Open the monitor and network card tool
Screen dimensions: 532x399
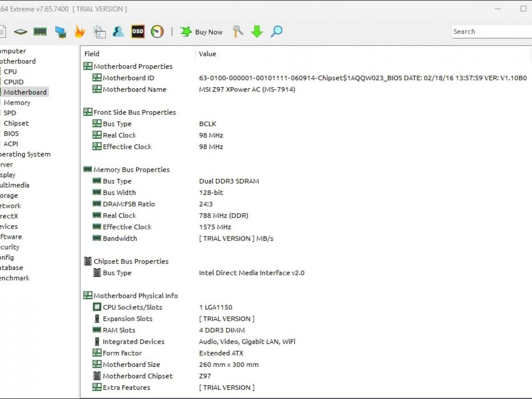pos(61,32)
